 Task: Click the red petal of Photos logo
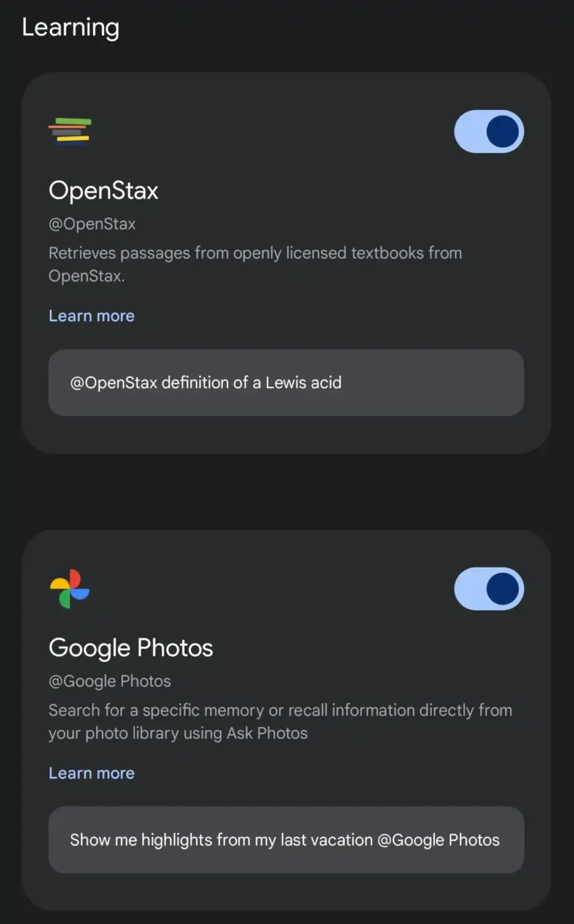click(75, 579)
